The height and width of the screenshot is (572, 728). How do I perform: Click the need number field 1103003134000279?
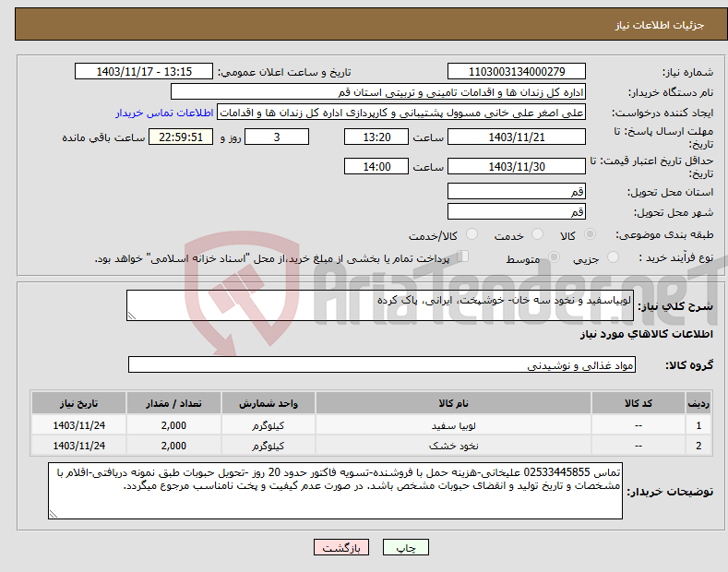(x=517, y=72)
